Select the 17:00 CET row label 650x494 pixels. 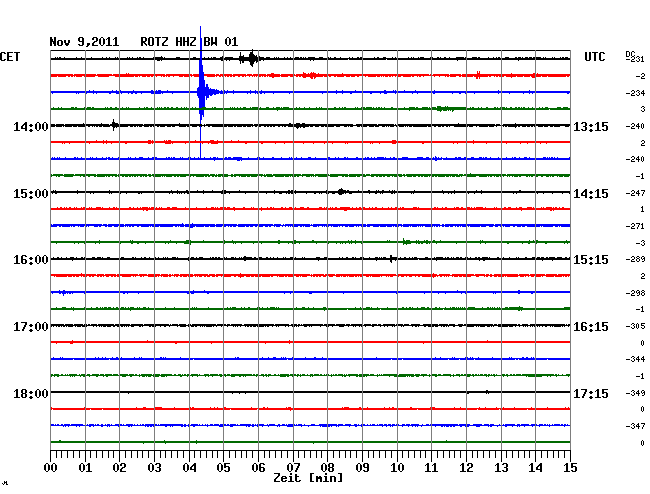pos(31,327)
